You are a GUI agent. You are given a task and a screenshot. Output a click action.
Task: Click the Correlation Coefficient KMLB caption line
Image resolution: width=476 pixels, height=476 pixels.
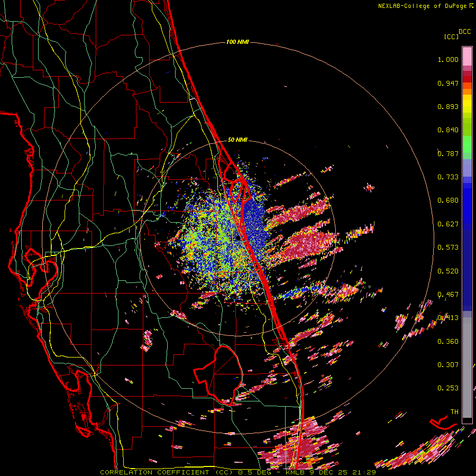point(237,472)
